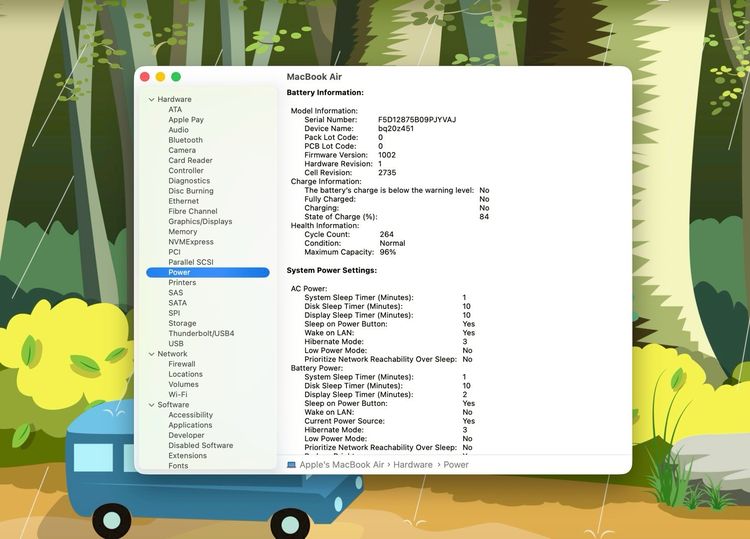
Task: Select the PCI sidebar item
Action: pyautogui.click(x=175, y=252)
